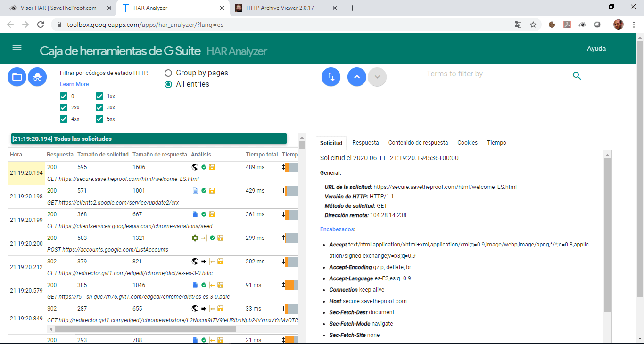Click the Encabezados link
This screenshot has height=344, width=644.
tap(337, 229)
